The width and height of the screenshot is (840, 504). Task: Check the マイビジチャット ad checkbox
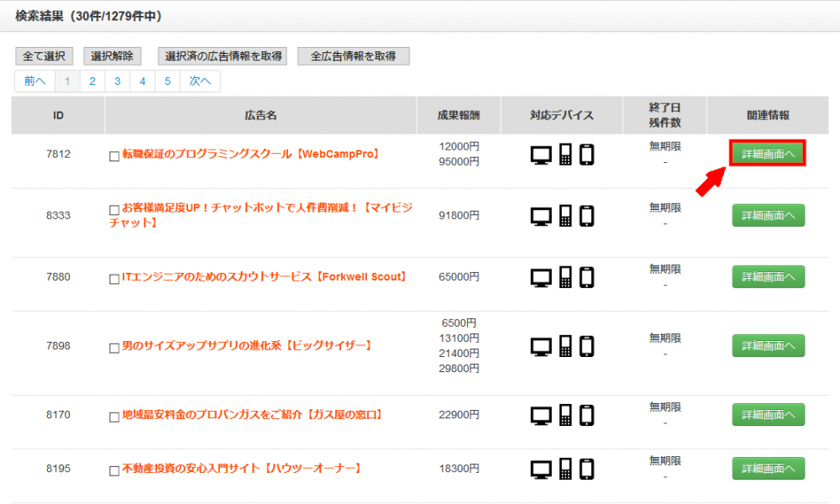click(114, 210)
